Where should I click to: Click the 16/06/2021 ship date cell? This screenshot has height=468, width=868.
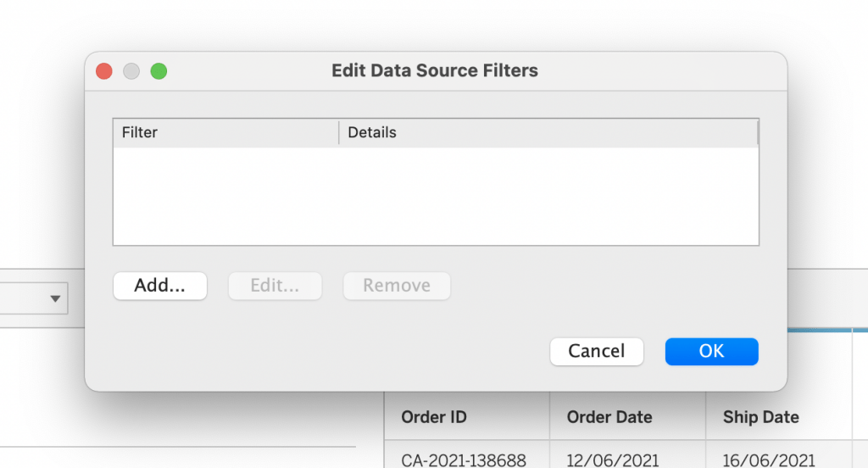pyautogui.click(x=769, y=460)
